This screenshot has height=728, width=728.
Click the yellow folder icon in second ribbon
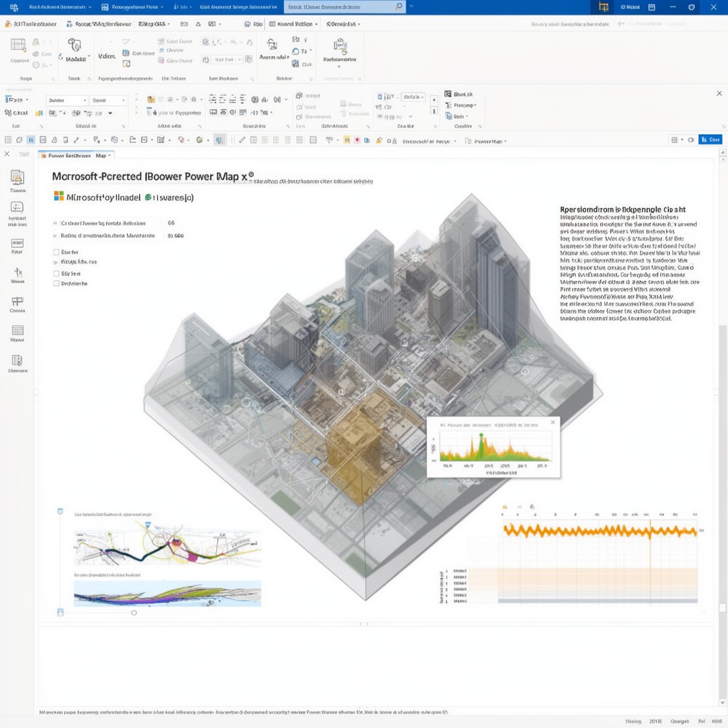(151, 100)
